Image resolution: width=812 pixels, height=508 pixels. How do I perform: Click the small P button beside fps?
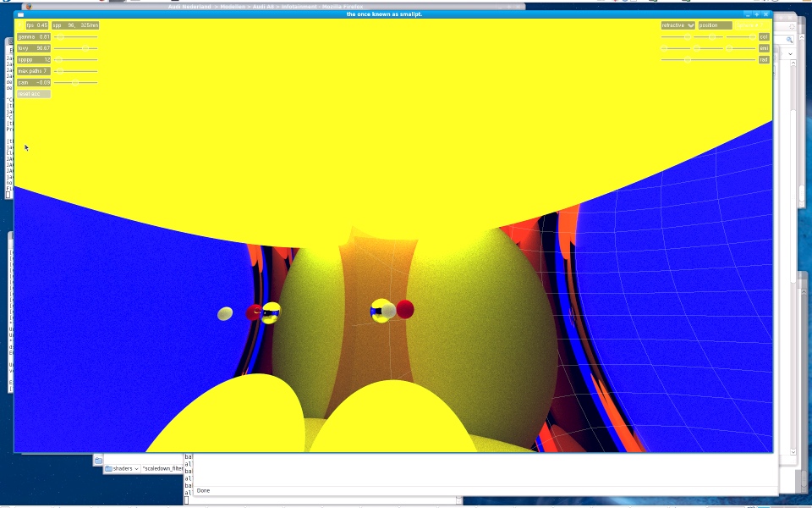[20, 25]
